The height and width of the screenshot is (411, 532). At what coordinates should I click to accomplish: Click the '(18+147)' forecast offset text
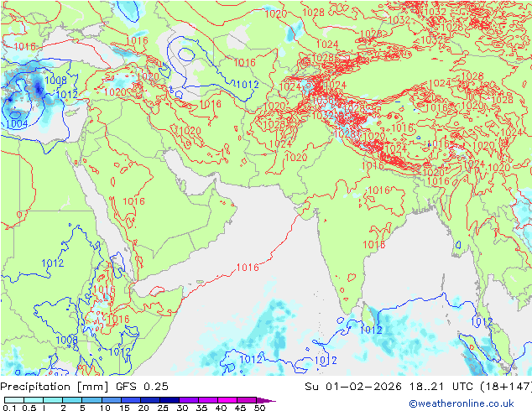[x=505, y=387]
